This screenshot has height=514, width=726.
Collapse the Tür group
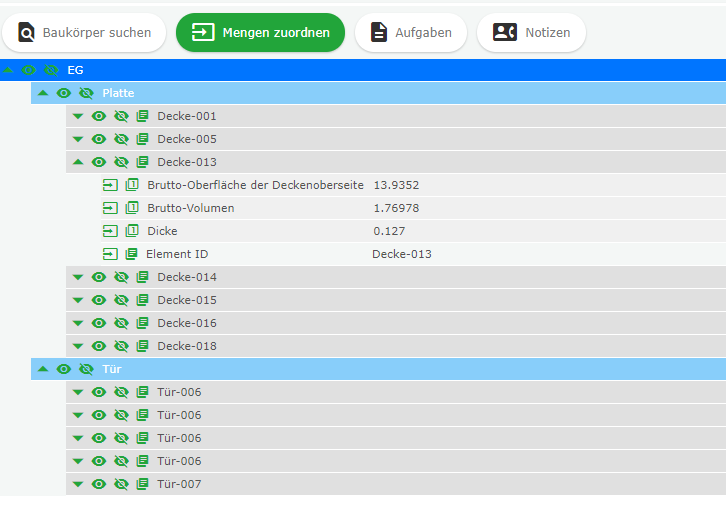click(x=43, y=369)
